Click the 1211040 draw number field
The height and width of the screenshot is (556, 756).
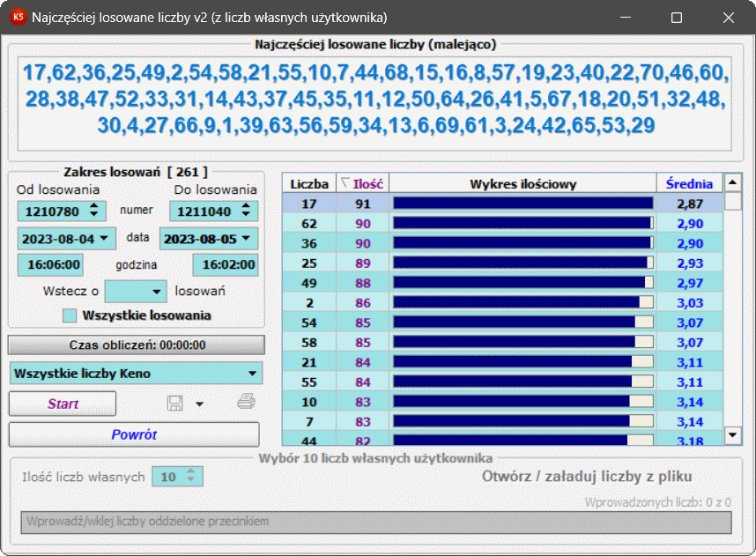point(213,211)
